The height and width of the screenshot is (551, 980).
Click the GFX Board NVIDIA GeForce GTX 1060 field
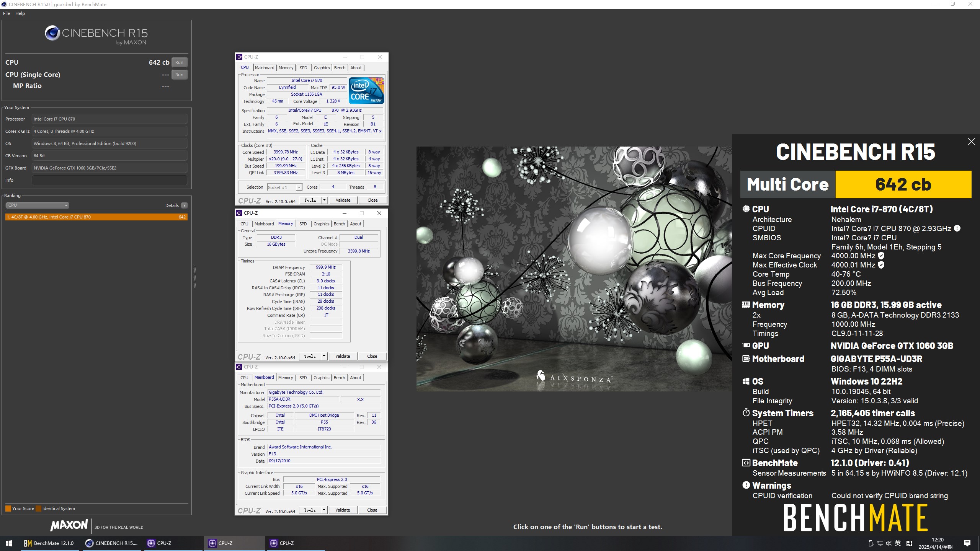(109, 168)
